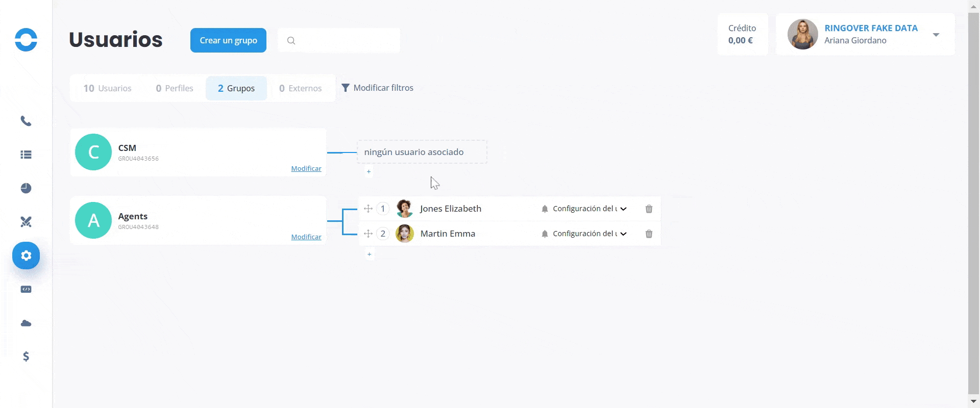Delete Jones Elizabeth from Agents group
980x408 pixels.
tap(649, 209)
